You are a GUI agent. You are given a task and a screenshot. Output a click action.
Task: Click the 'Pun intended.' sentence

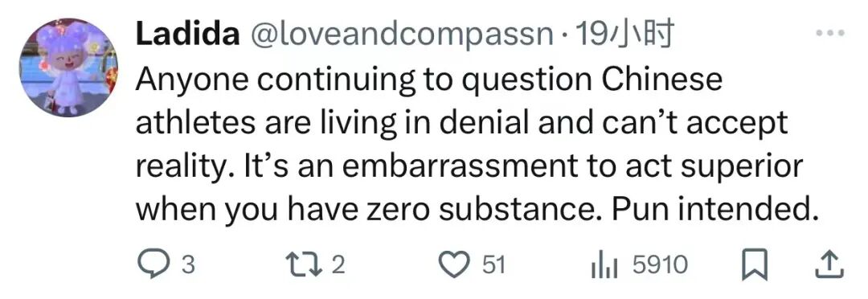tap(714, 208)
